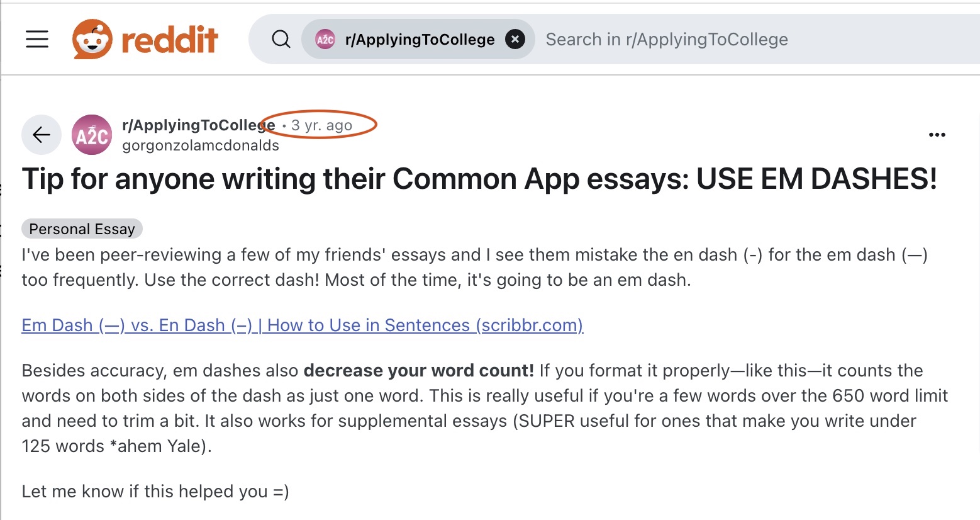The width and height of the screenshot is (980, 520).
Task: Click the small A2C icon in search chip
Action: click(x=325, y=40)
